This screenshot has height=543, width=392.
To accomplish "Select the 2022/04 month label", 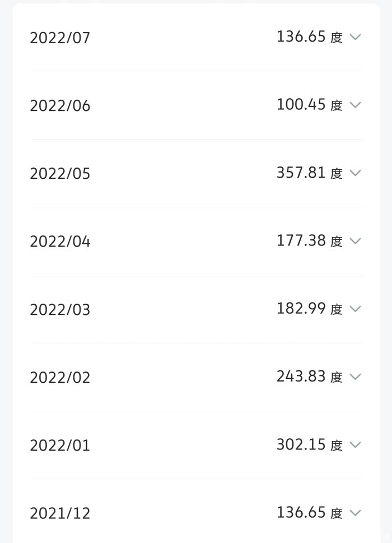I will click(60, 242).
